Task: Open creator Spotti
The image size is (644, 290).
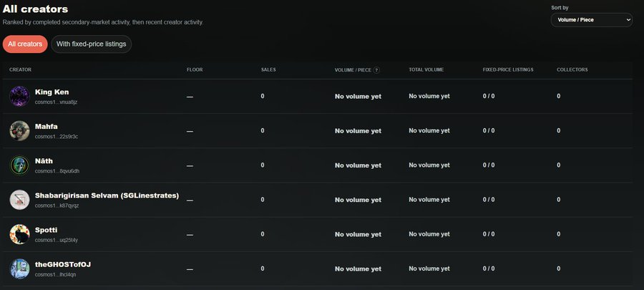Action: click(46, 230)
